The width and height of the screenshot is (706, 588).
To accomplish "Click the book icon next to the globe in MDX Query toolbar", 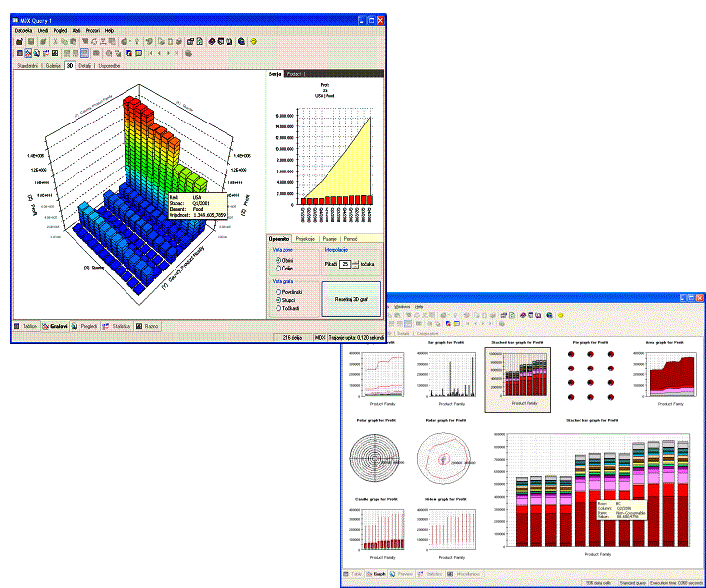I will click(229, 42).
